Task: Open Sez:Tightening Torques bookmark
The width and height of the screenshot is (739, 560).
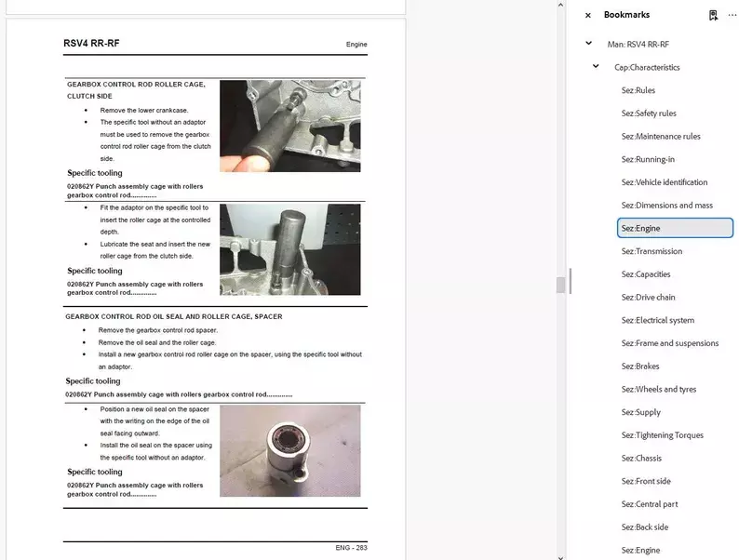Action: [662, 435]
